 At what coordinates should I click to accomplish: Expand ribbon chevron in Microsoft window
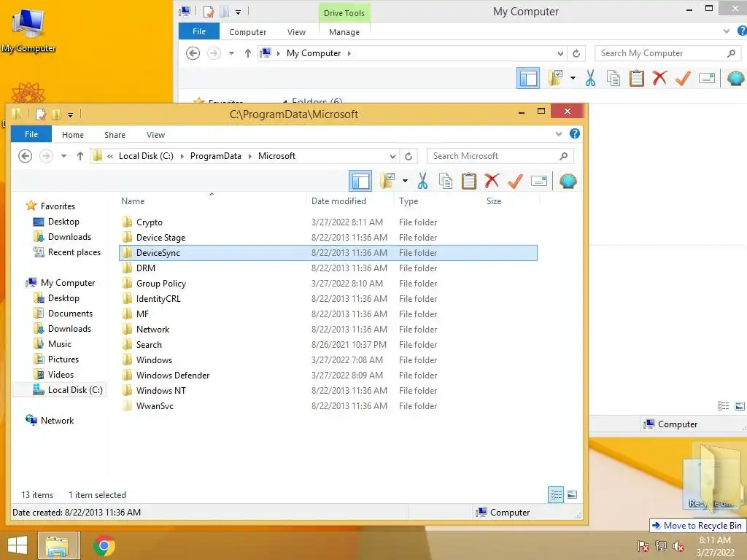559,134
